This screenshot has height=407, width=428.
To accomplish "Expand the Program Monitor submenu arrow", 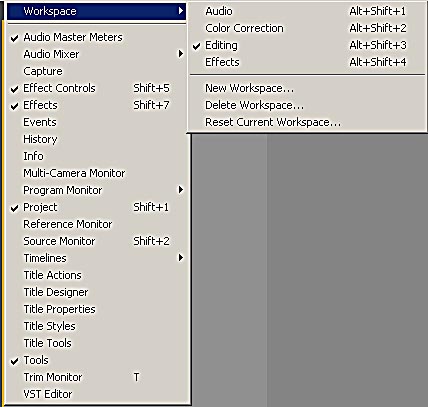I will tap(180, 190).
